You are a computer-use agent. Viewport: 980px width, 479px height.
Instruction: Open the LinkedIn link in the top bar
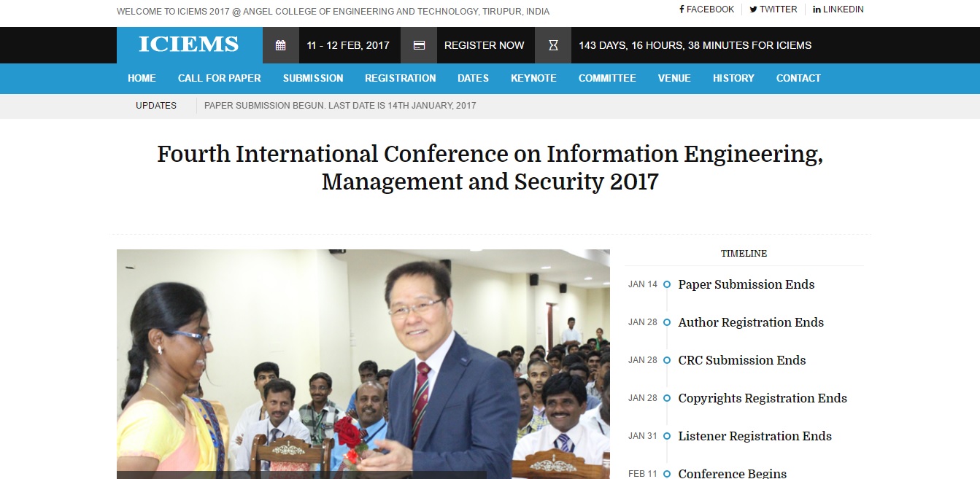point(838,9)
